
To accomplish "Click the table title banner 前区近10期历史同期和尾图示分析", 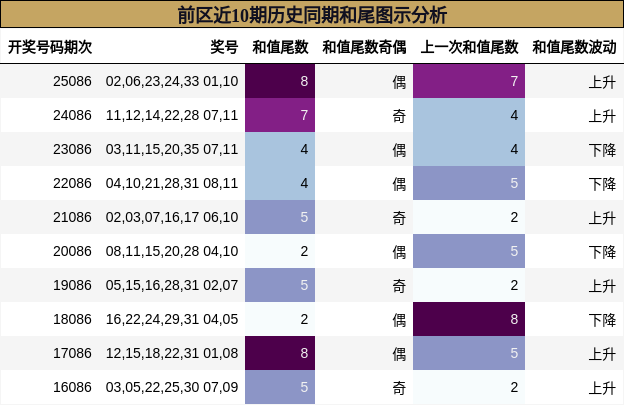I will point(312,14).
